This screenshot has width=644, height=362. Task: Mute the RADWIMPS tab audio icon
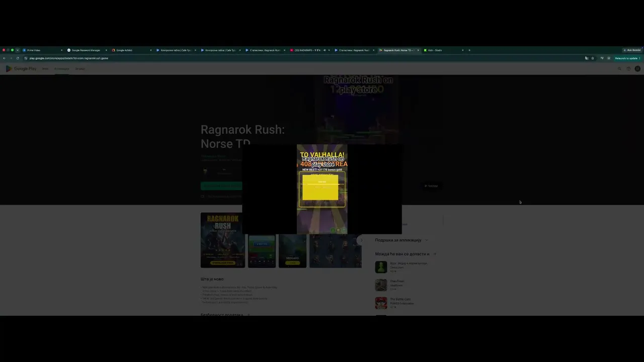point(325,50)
